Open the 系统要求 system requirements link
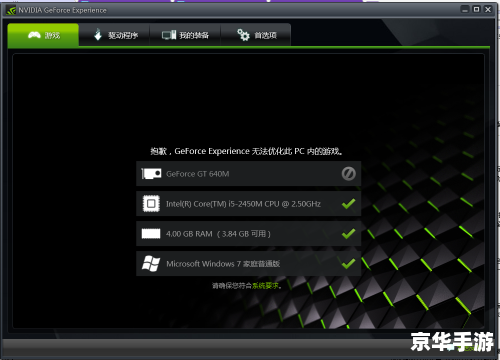 click(x=265, y=286)
